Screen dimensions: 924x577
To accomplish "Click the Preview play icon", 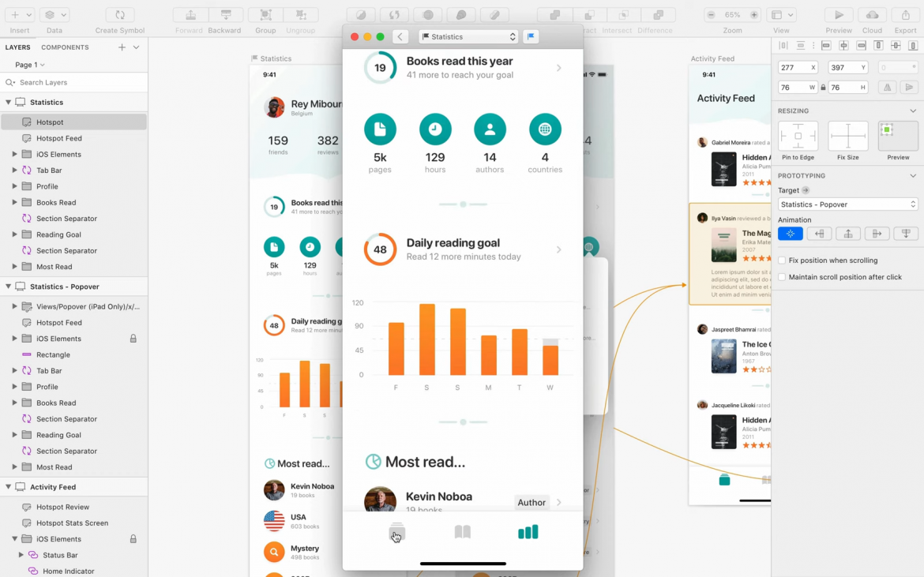I will (839, 13).
